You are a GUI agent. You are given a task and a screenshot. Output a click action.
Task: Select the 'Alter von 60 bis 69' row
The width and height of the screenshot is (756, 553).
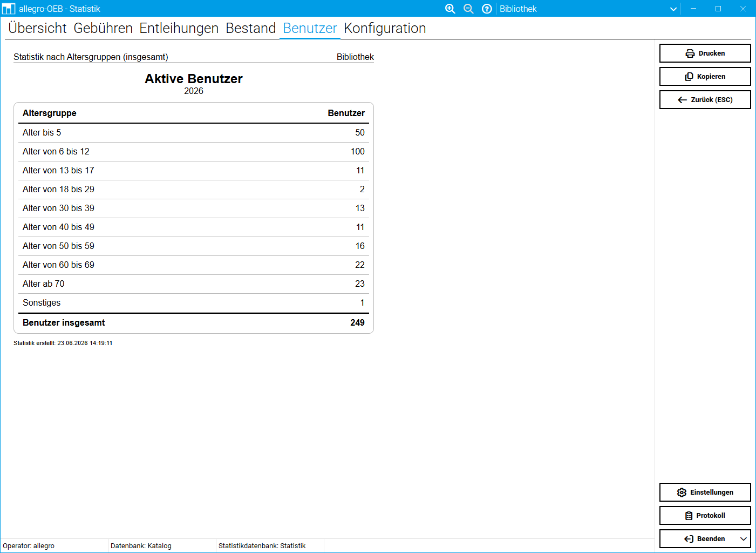click(194, 265)
